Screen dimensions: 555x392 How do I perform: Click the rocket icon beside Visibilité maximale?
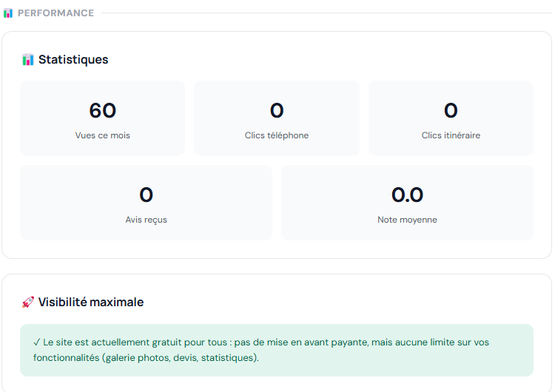point(28,303)
